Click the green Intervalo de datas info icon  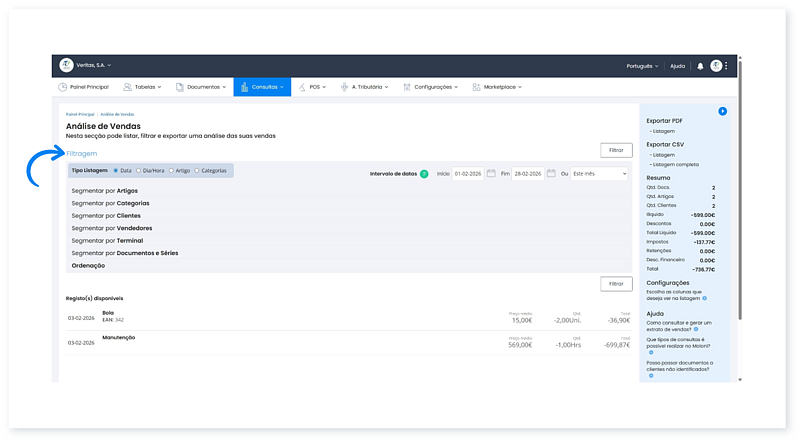click(x=424, y=173)
